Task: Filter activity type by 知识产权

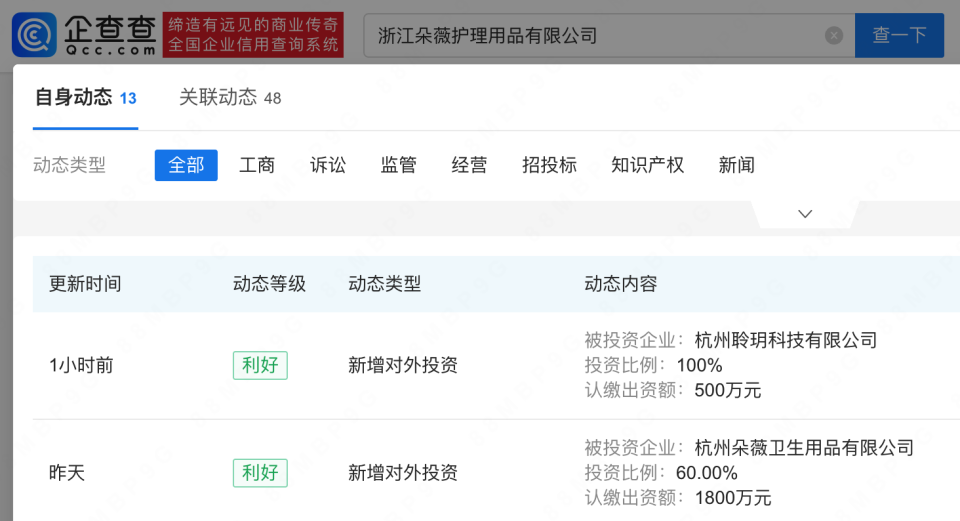Action: (x=647, y=165)
